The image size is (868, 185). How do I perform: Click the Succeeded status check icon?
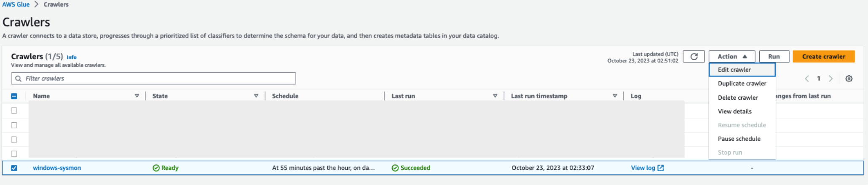[395, 168]
